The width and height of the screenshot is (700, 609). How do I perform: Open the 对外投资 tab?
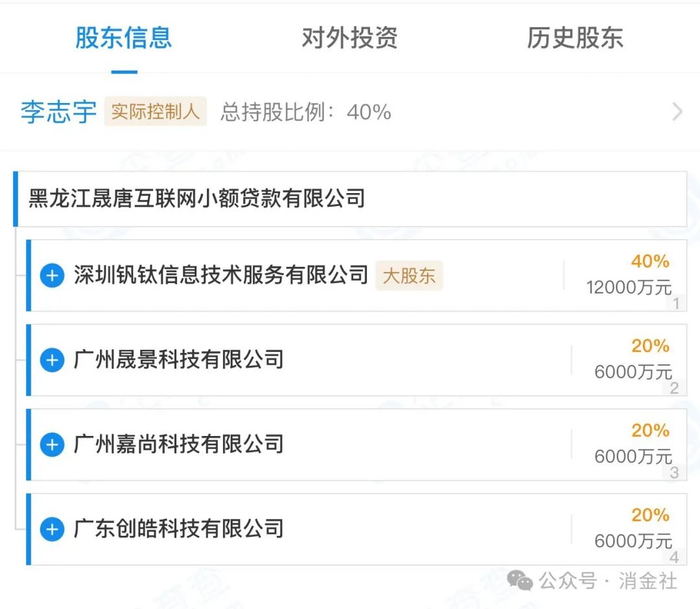(349, 38)
